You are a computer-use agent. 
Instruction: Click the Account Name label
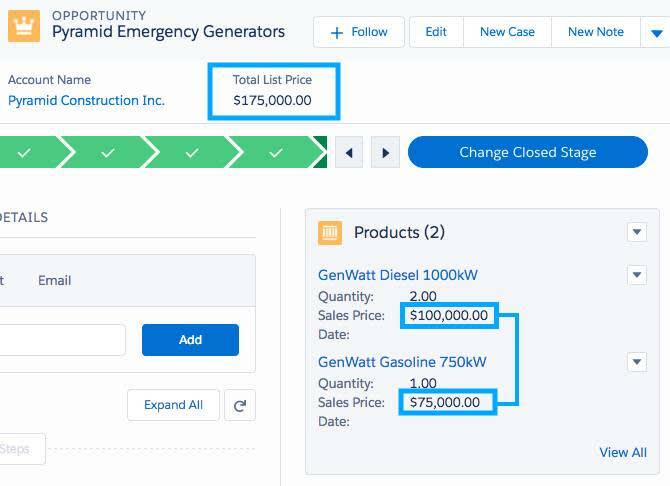click(x=50, y=80)
